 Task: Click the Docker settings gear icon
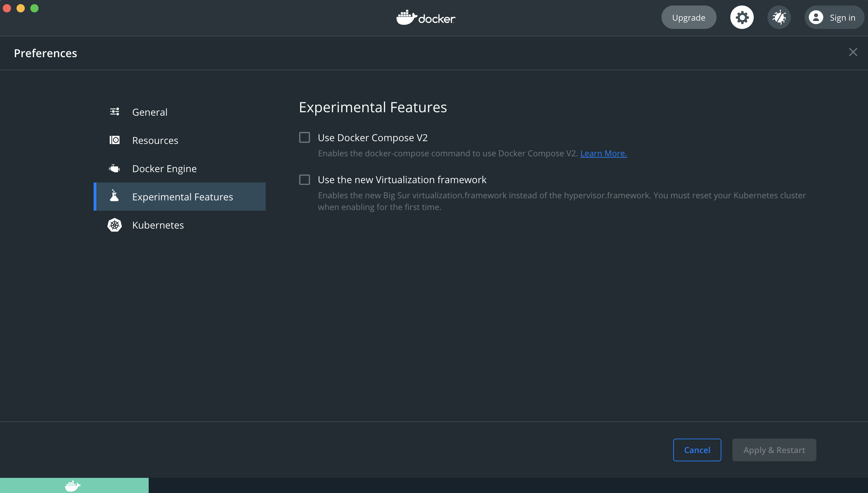(742, 17)
